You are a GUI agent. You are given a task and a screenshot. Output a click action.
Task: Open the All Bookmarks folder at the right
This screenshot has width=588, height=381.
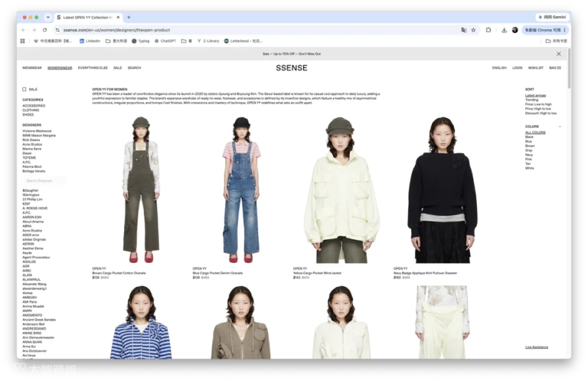556,41
